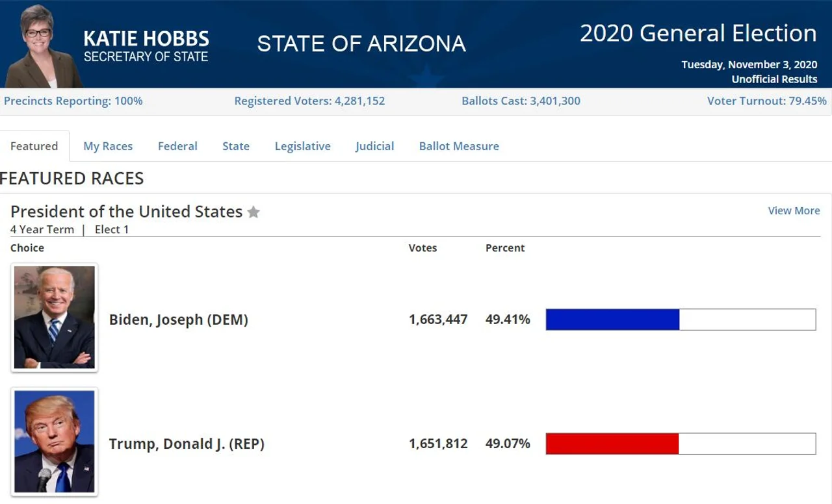Open the Judicial tab

tap(374, 146)
